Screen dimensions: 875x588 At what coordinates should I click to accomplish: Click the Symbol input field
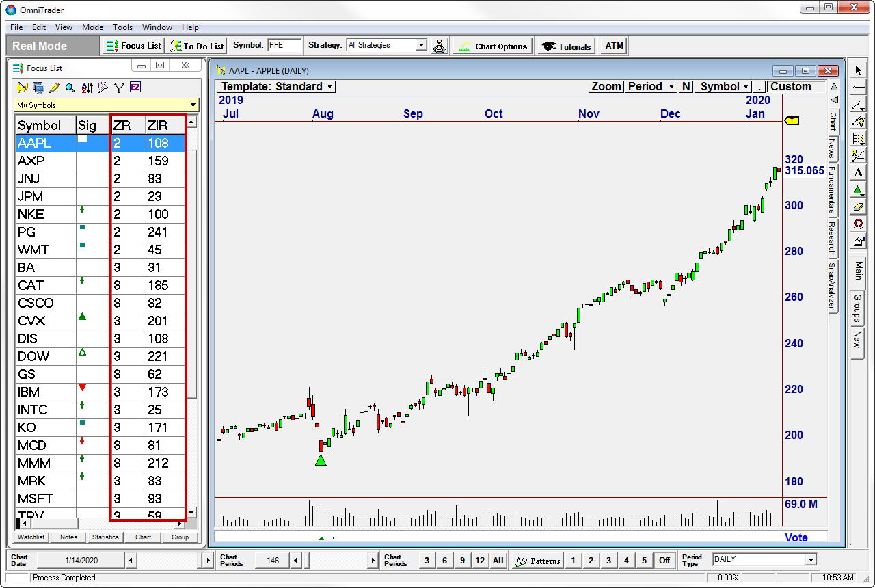tap(284, 45)
